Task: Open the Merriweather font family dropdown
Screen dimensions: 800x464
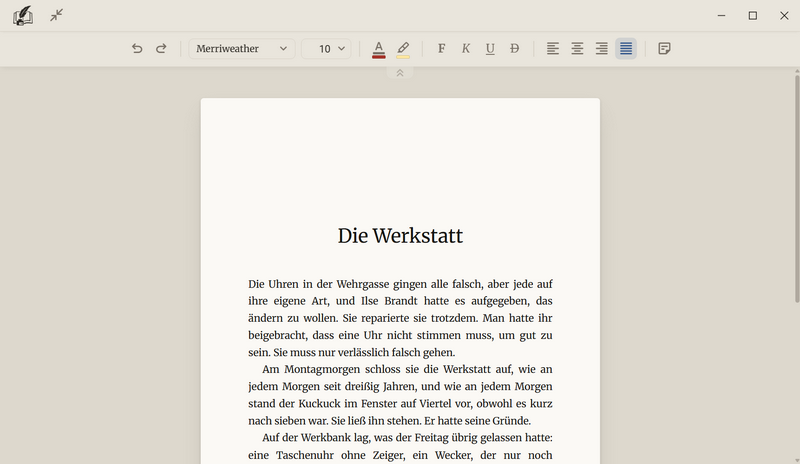Action: click(242, 49)
